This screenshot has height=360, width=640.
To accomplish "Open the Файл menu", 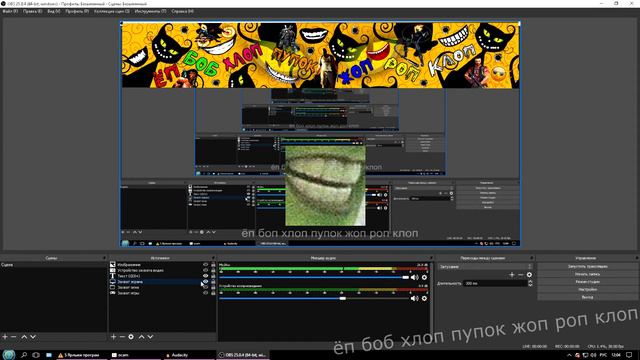I will point(10,11).
